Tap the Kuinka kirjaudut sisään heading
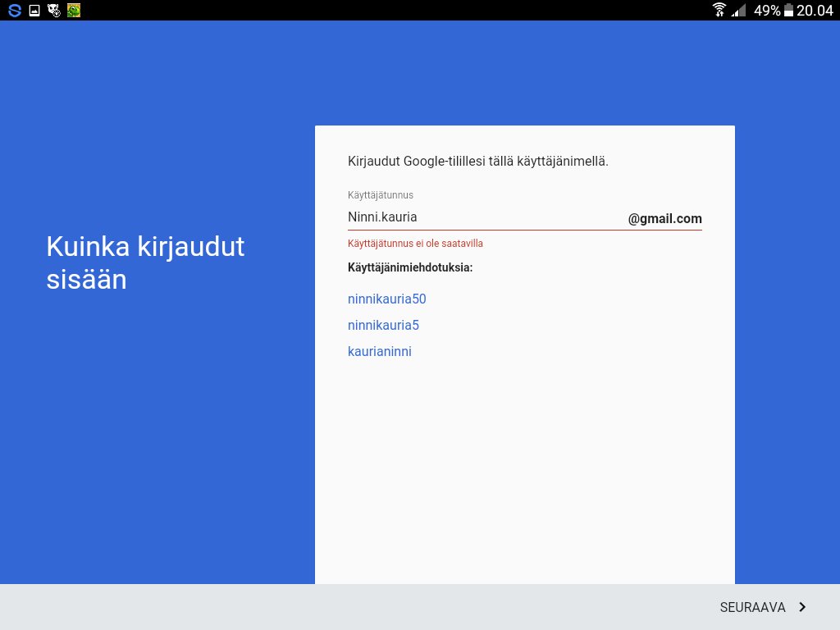The height and width of the screenshot is (630, 840). (145, 263)
